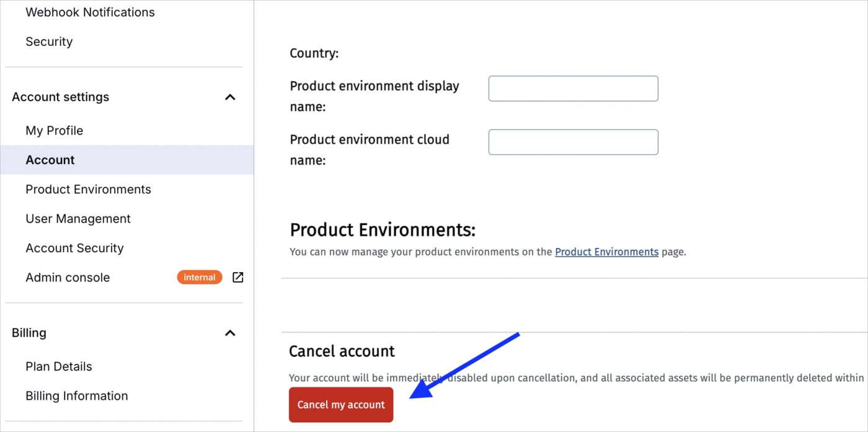This screenshot has height=432, width=868.
Task: Navigate to Product Environments settings
Action: [x=88, y=189]
